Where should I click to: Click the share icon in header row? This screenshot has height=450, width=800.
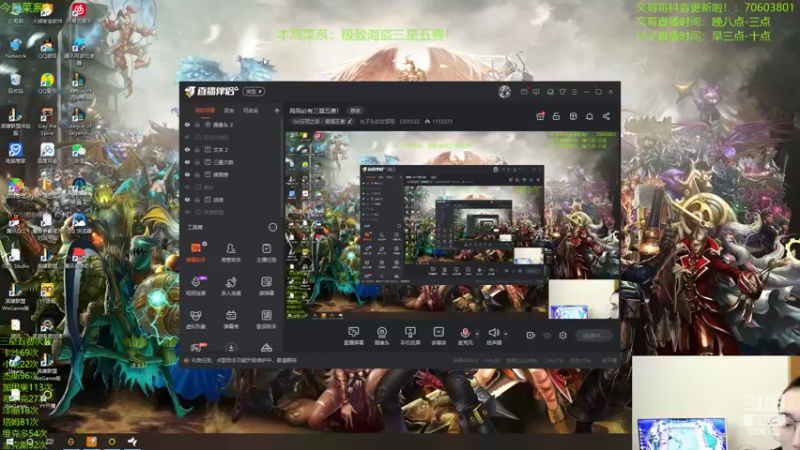click(606, 116)
